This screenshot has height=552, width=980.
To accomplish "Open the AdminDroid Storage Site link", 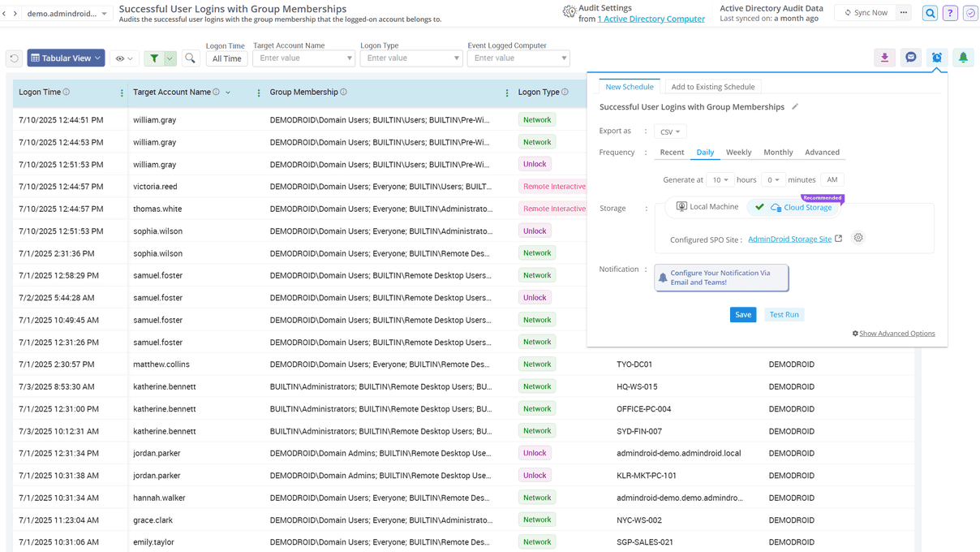I will (x=789, y=239).
